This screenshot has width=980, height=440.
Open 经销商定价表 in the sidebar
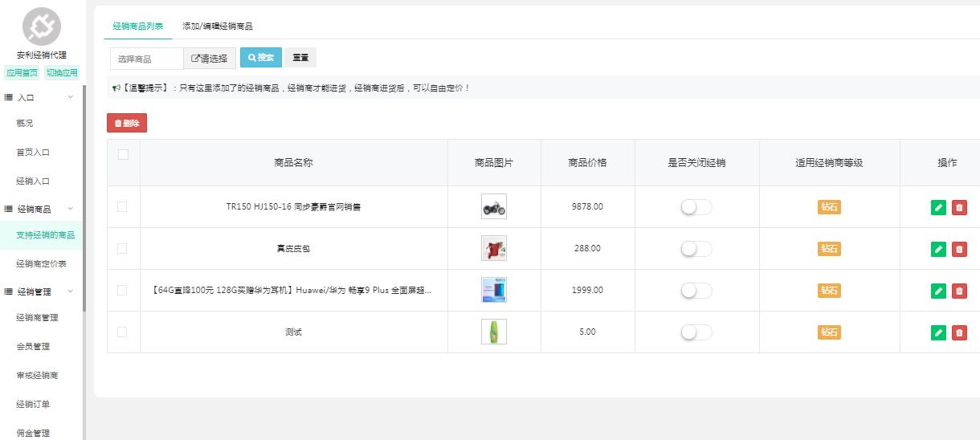click(41, 263)
